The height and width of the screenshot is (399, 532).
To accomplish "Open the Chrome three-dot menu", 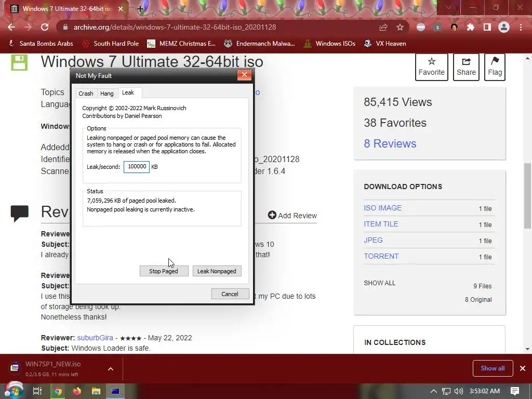I will 521,27.
